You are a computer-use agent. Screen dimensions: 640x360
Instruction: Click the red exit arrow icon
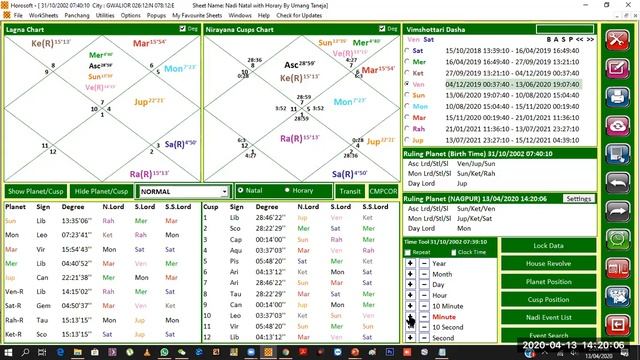[x=617, y=325]
